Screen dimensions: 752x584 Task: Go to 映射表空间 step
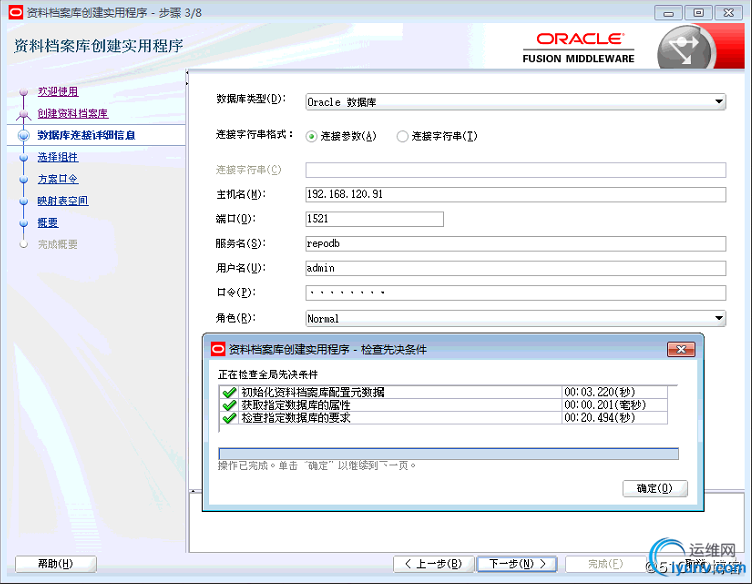click(x=63, y=201)
